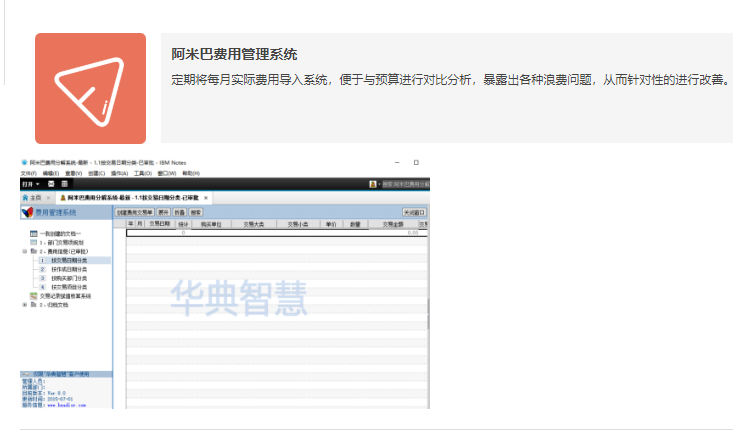Viewport: 733px width, 438px height.
Task: Click the 统计 column header
Action: [x=183, y=224]
